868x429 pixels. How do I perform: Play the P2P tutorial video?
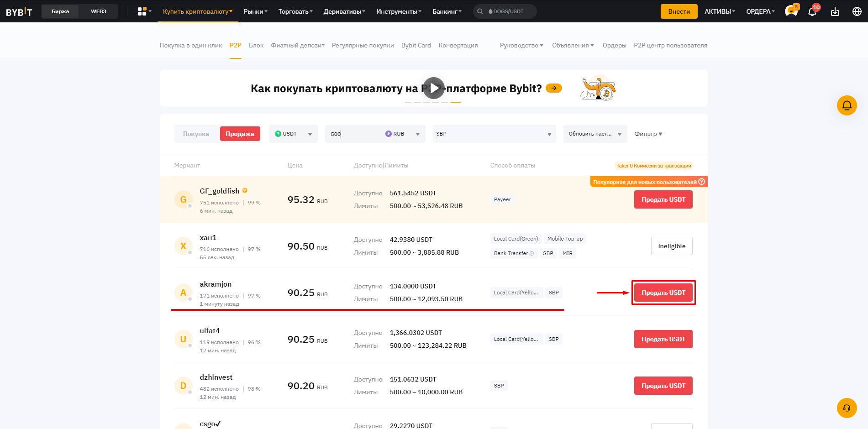(x=433, y=88)
